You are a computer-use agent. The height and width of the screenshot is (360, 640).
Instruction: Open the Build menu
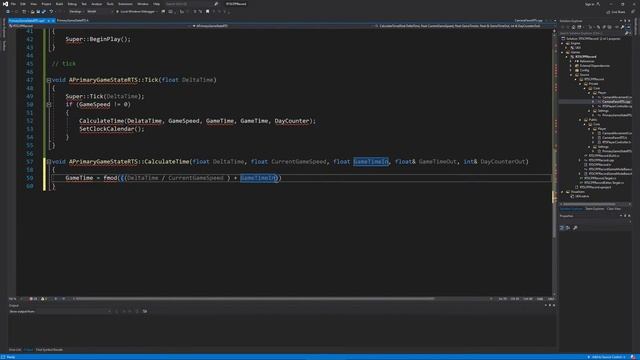coord(60,4)
